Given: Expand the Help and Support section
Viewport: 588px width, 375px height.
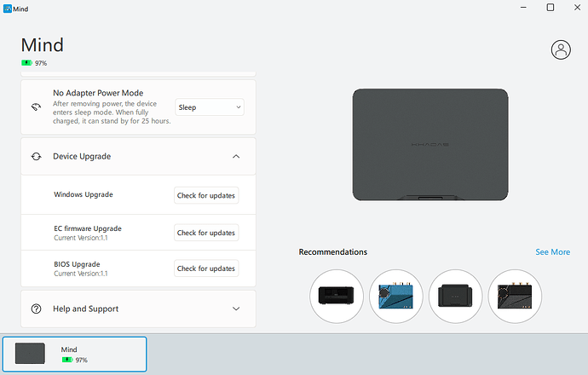Looking at the screenshot, I should pyautogui.click(x=236, y=309).
